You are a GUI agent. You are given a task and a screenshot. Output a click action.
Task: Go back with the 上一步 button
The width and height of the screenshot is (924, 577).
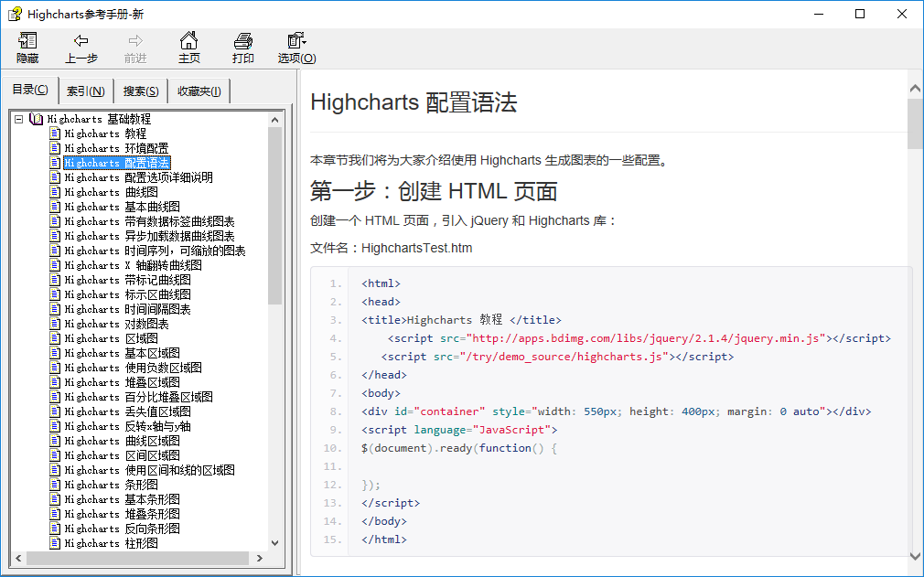point(81,48)
